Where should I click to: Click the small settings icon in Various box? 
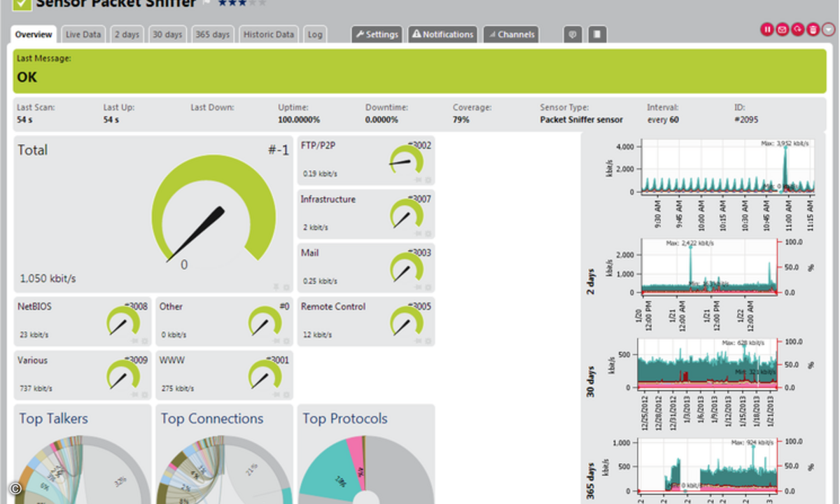[145, 395]
